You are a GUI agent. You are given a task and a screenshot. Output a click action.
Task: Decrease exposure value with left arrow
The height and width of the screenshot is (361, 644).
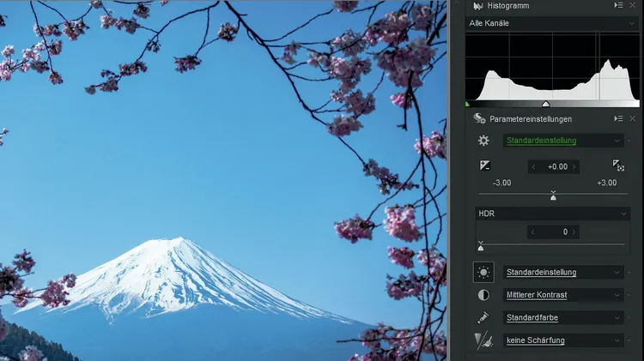pyautogui.click(x=533, y=166)
